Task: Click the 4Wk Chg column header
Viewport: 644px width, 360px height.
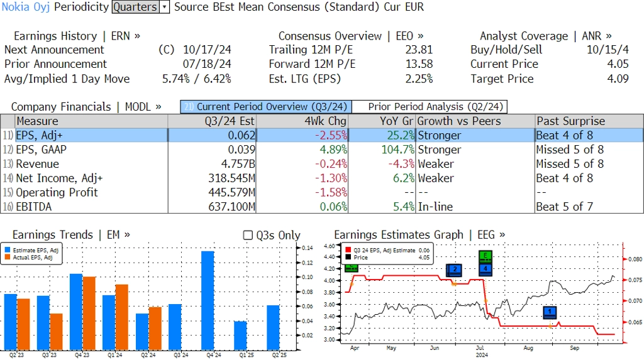Action: [x=302, y=121]
